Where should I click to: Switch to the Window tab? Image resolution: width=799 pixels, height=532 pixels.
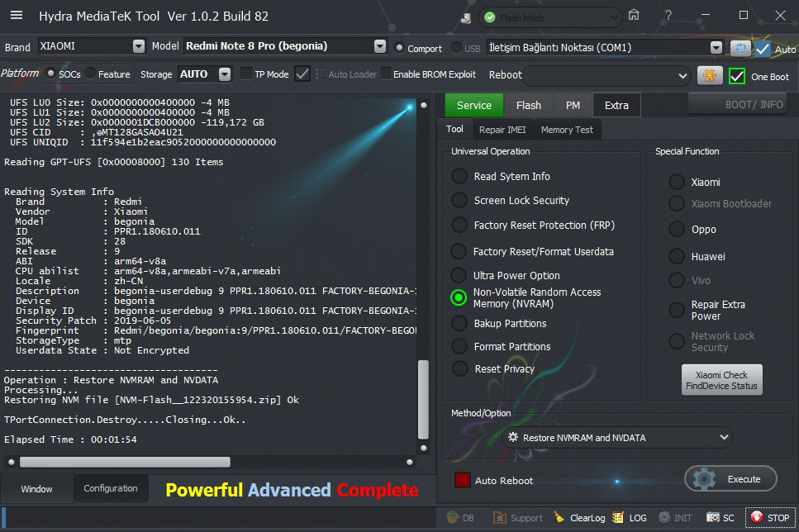(x=36, y=489)
